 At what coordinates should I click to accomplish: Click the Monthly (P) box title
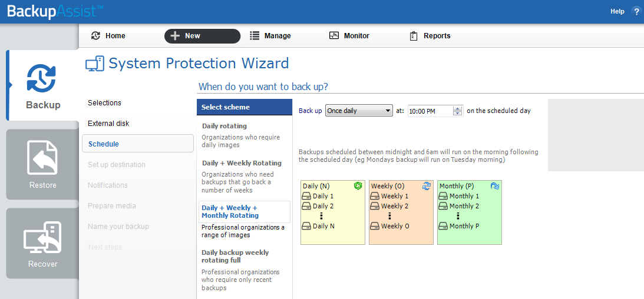click(457, 186)
